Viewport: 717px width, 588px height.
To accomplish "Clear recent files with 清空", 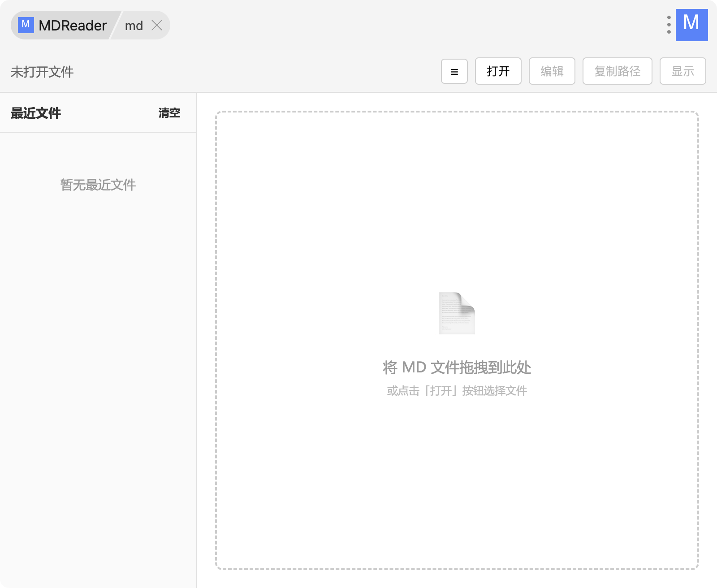I will [169, 113].
